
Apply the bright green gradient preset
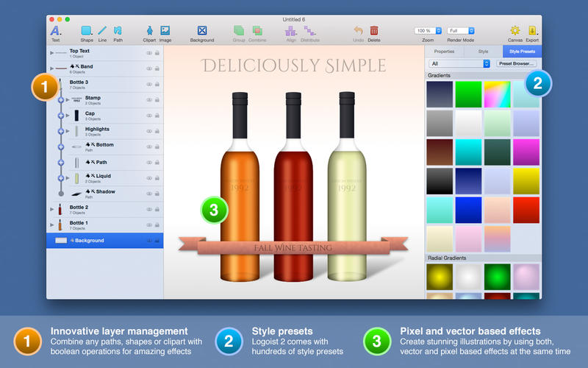click(x=468, y=94)
